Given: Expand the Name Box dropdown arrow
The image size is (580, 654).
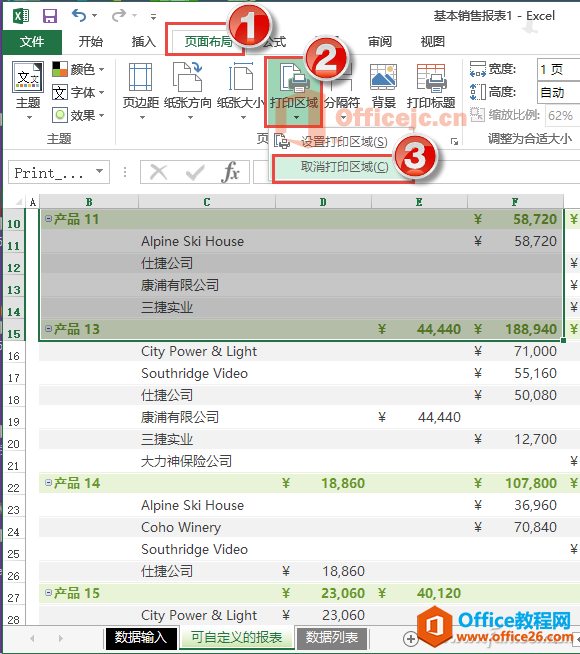Looking at the screenshot, I should pyautogui.click(x=99, y=171).
